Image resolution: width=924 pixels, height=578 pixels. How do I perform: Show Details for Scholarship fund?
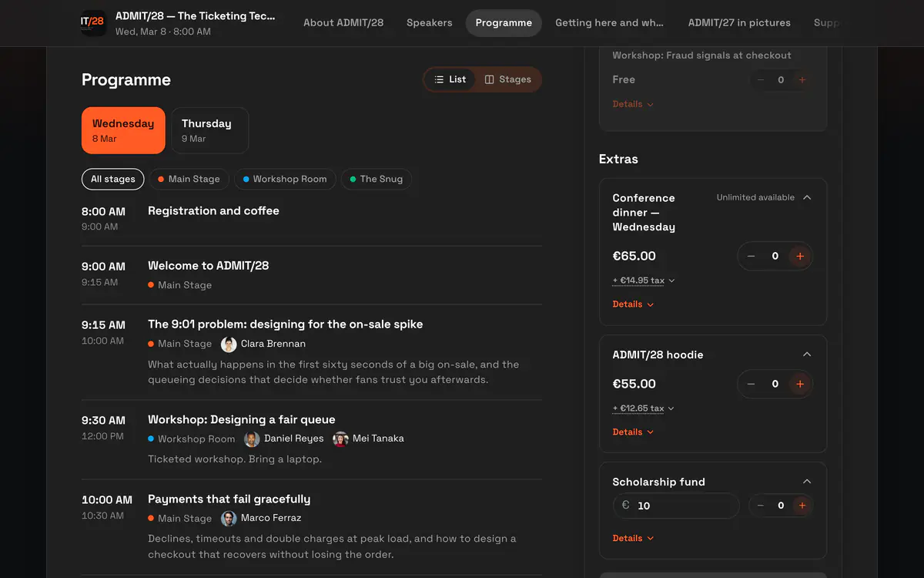pos(633,539)
